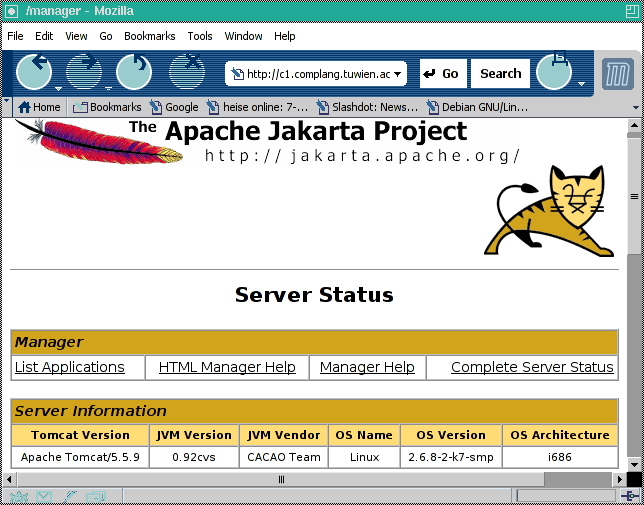
Task: Click the 2.6.8-2-k7-smp cell
Action: 451,457
